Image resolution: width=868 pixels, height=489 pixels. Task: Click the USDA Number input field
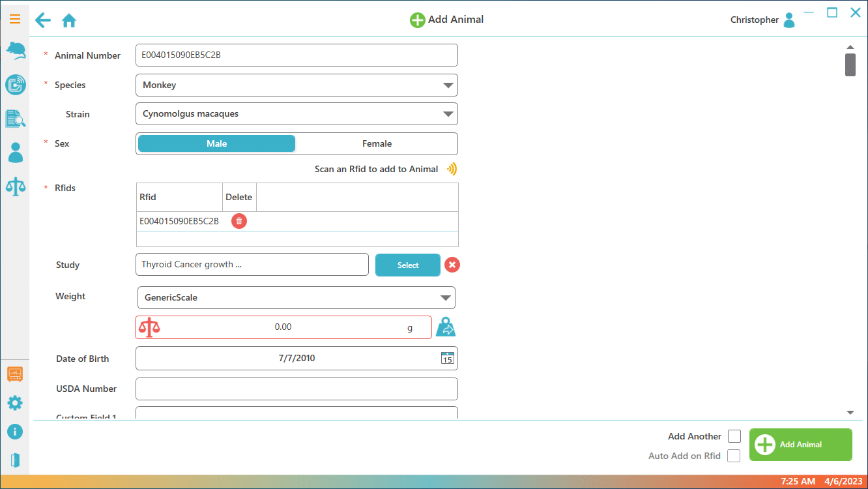point(297,389)
